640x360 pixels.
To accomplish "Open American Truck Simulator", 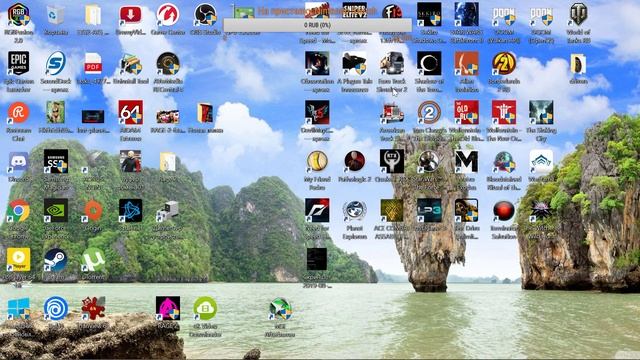I will (x=392, y=112).
